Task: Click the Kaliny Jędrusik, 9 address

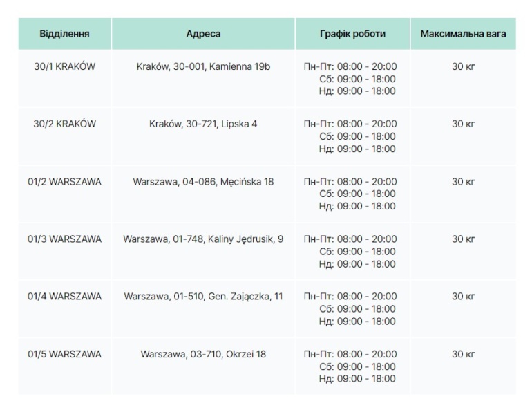Action: [203, 239]
